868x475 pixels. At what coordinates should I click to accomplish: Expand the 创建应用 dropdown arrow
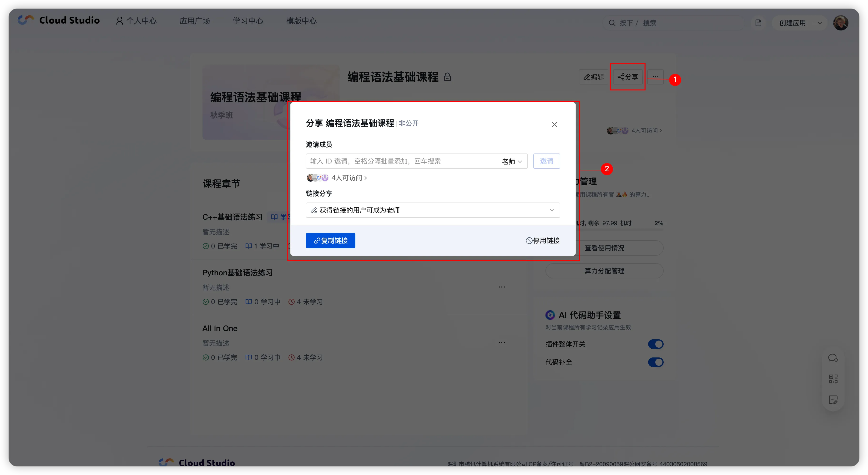[x=820, y=23]
